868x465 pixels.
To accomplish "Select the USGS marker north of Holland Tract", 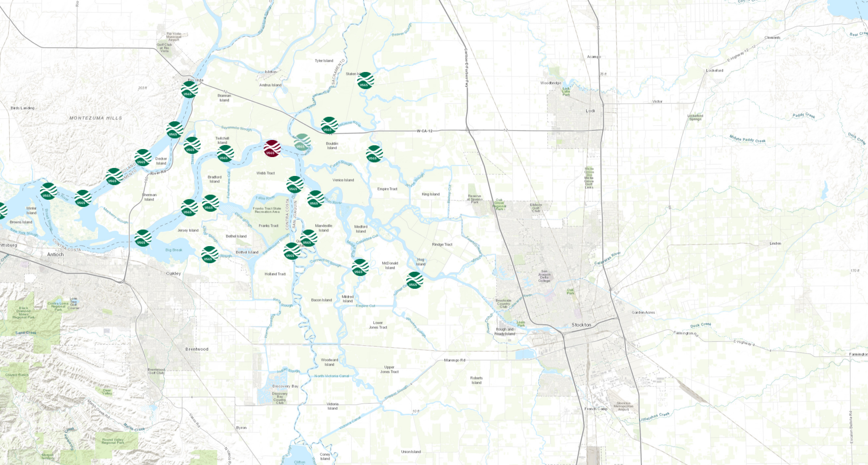I will (292, 251).
